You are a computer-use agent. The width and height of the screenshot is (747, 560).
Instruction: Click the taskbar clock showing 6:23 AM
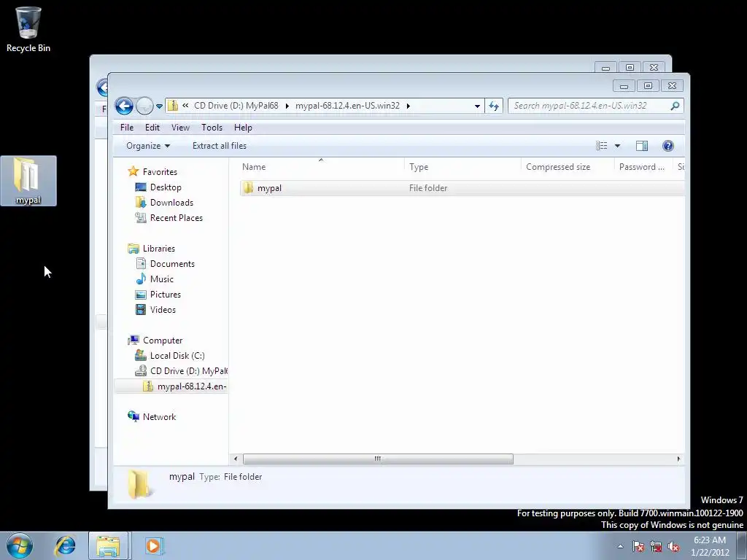pos(710,546)
